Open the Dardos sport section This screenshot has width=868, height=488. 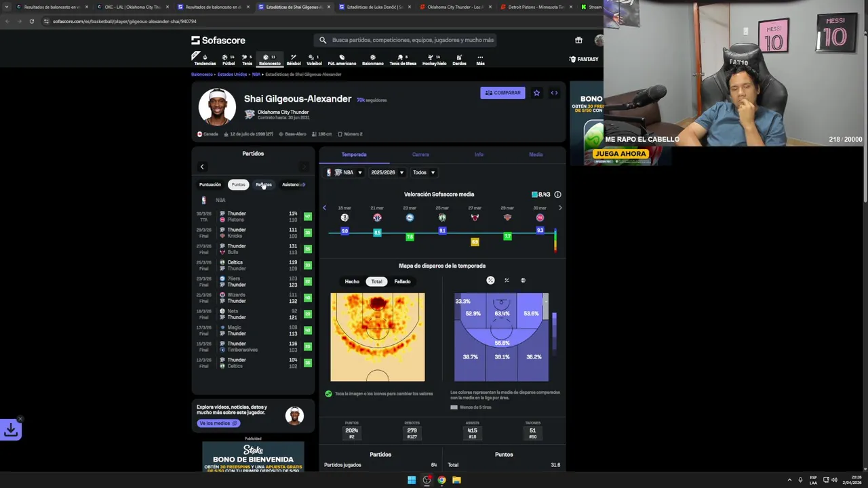click(x=459, y=60)
